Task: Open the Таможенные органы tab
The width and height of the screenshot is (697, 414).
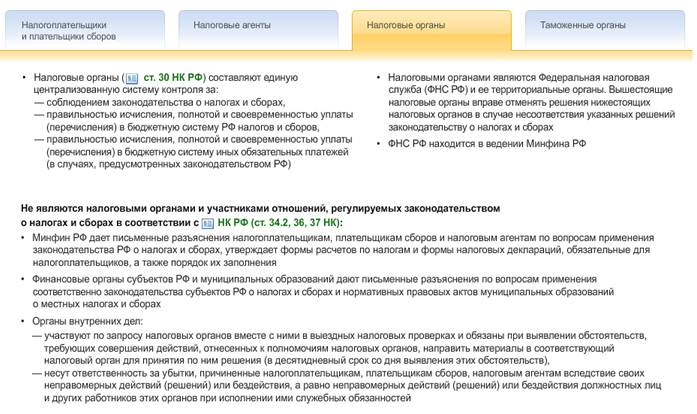Action: [605, 30]
